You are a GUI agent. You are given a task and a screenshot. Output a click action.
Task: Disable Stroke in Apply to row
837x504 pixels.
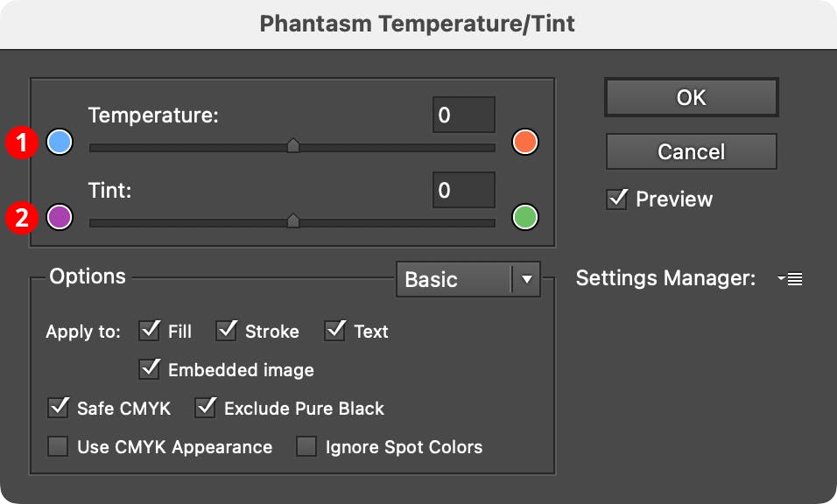[x=225, y=331]
